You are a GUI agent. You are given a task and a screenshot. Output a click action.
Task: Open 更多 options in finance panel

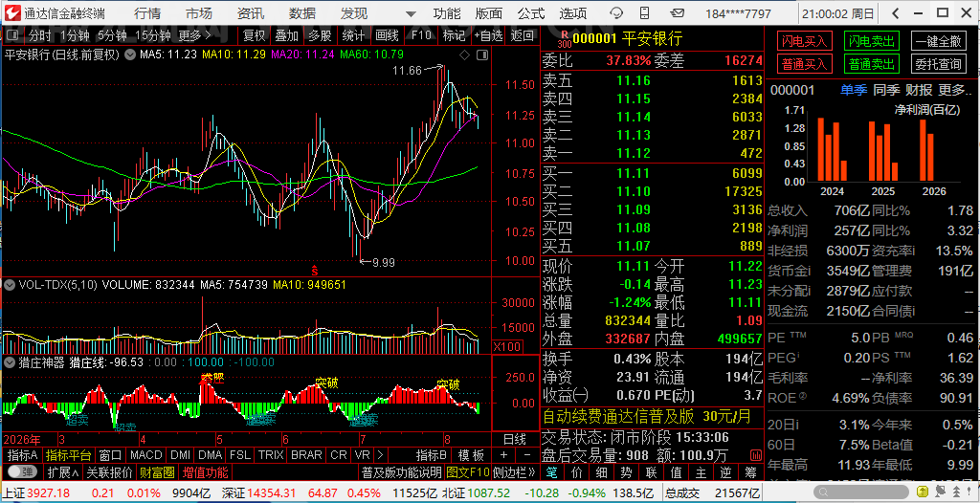[955, 90]
